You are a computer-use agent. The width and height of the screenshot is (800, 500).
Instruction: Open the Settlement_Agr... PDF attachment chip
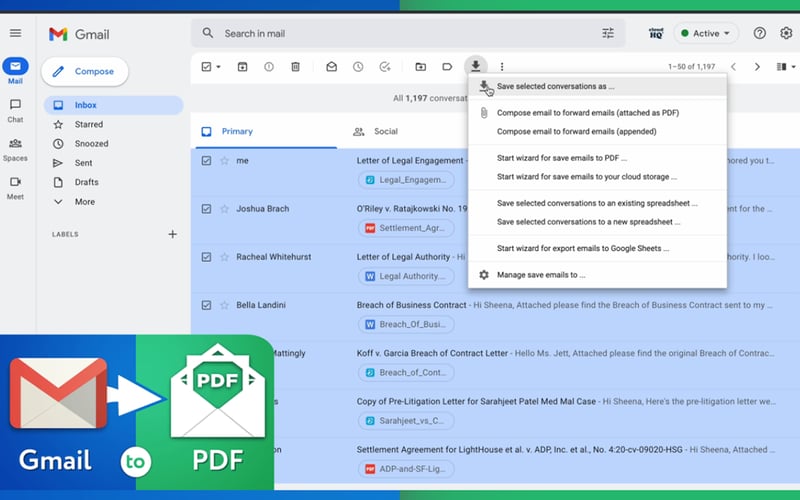click(406, 228)
